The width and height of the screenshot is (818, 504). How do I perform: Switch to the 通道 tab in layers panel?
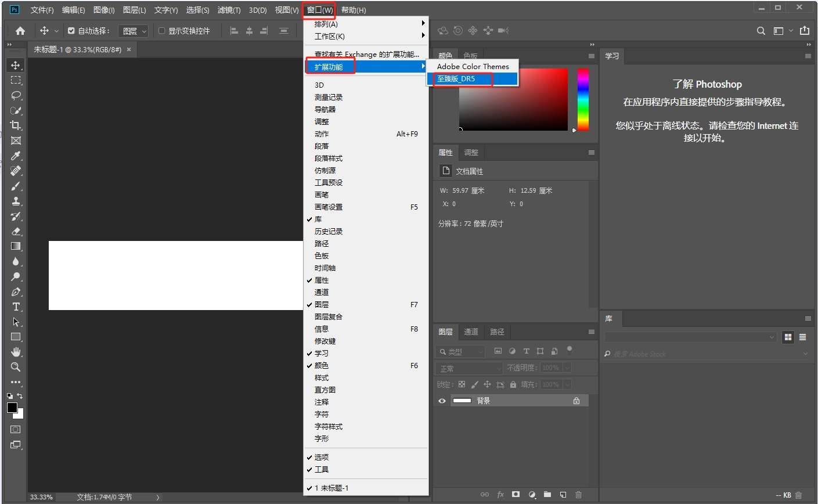(471, 332)
